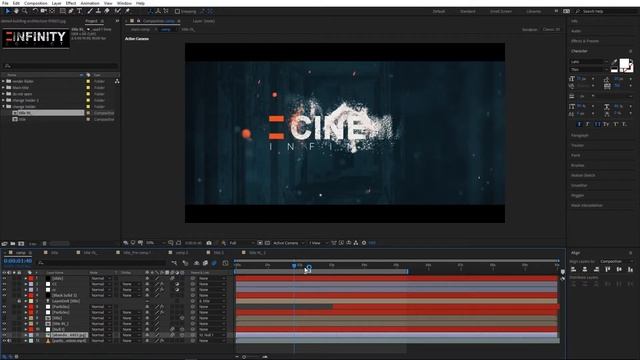Image resolution: width=640 pixels, height=360 pixels.
Task: Click the eyedropper in Character panel
Action: [615, 62]
